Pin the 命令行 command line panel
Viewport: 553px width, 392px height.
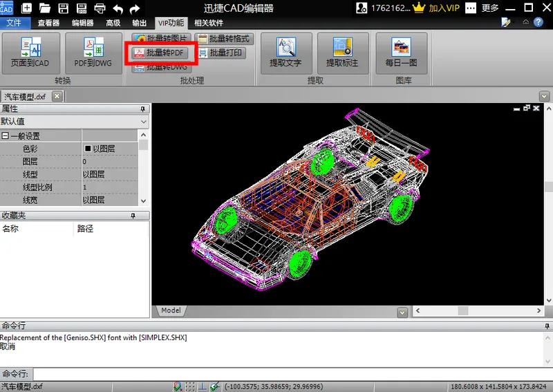[547, 326]
